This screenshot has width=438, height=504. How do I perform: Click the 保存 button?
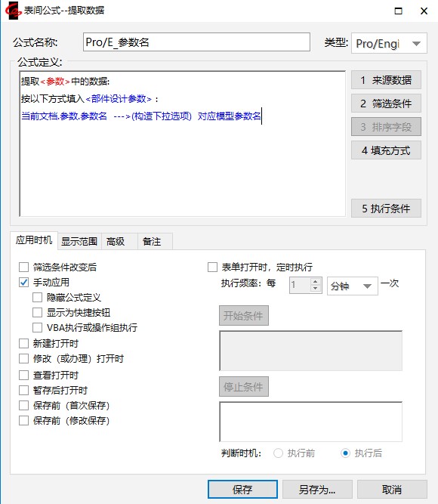click(x=242, y=490)
